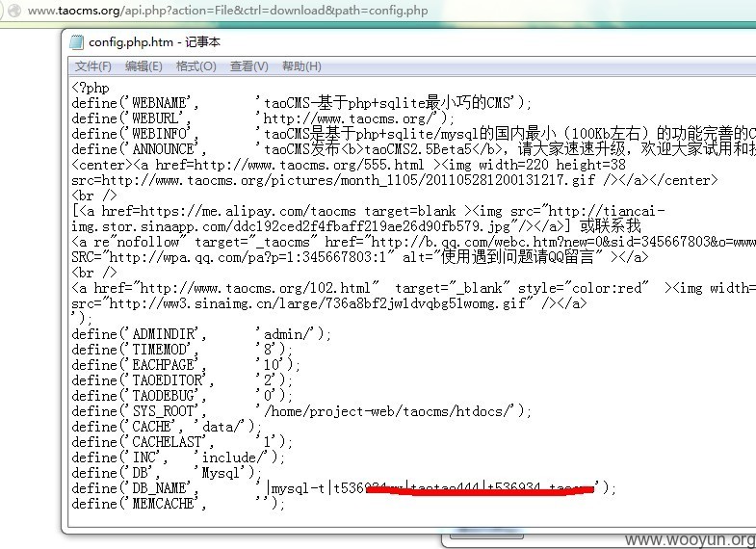756x549 pixels.
Task: Open the 帮助(H) menu
Action: pyautogui.click(x=301, y=66)
